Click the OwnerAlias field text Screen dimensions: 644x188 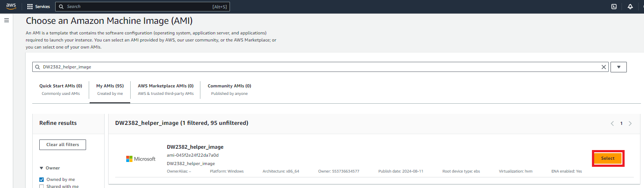pos(179,171)
